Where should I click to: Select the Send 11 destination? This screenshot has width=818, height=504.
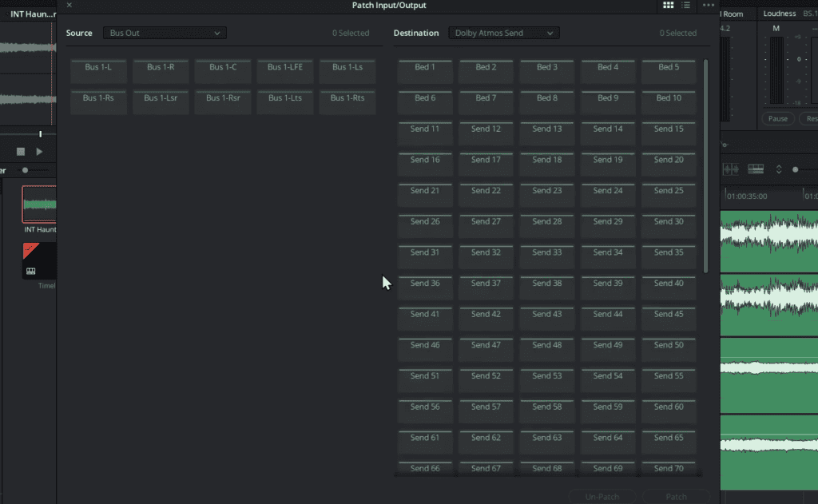coord(425,133)
